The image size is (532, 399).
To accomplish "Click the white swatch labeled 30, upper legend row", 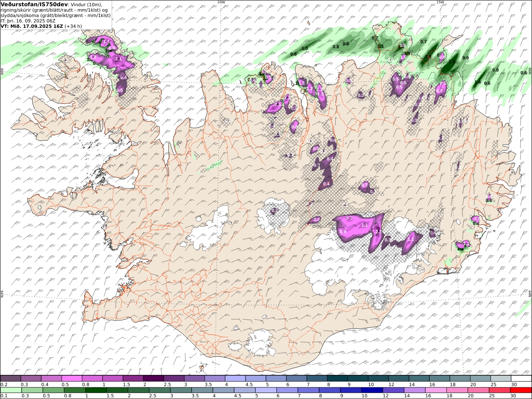I will point(520,379).
